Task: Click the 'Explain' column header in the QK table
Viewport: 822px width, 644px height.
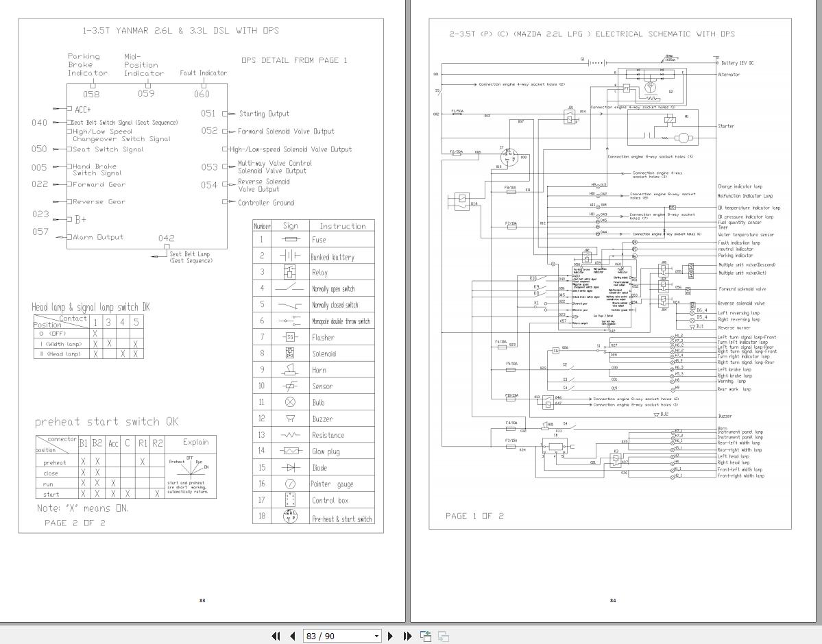Action: 195,443
